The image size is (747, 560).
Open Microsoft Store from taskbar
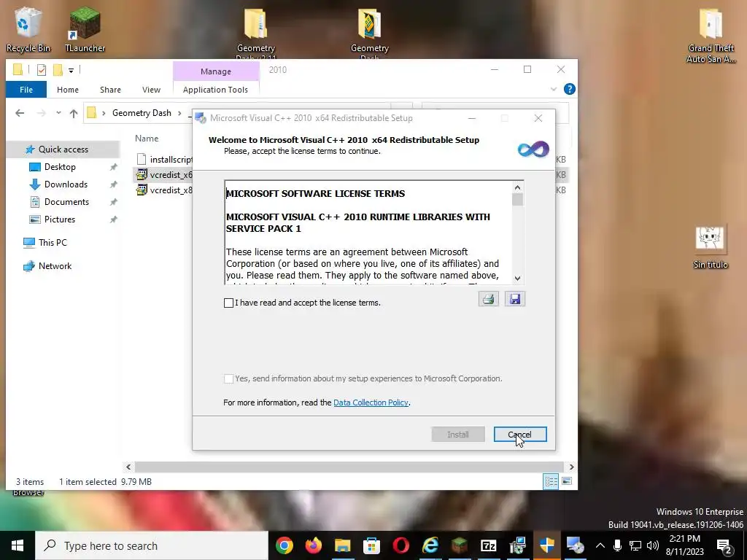[x=371, y=545]
